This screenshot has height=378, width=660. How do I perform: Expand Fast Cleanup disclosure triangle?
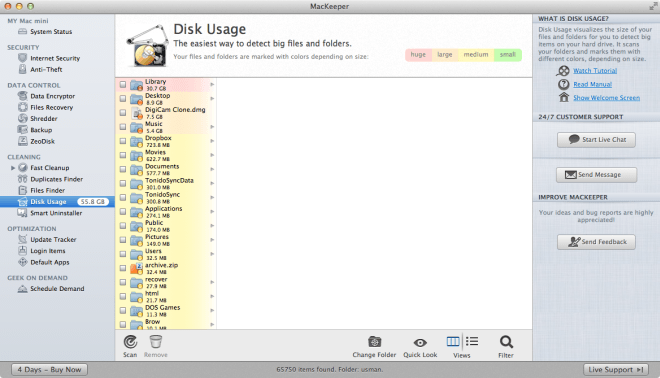point(13,168)
